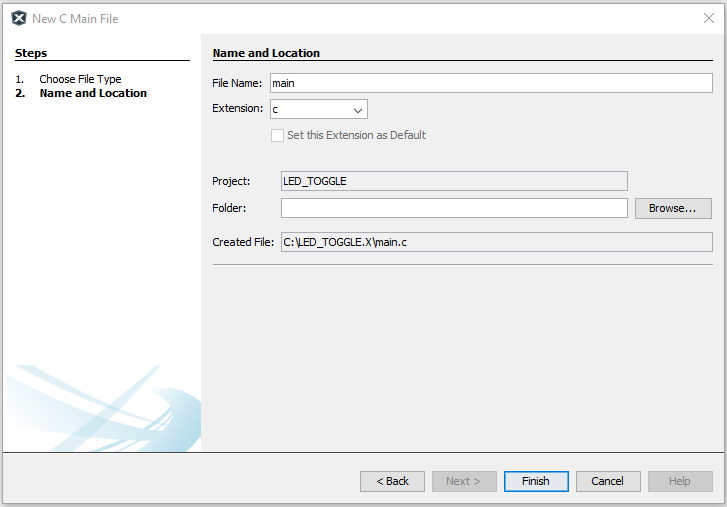
Task: Toggle Set this Extension as Default checkbox
Action: 278,135
